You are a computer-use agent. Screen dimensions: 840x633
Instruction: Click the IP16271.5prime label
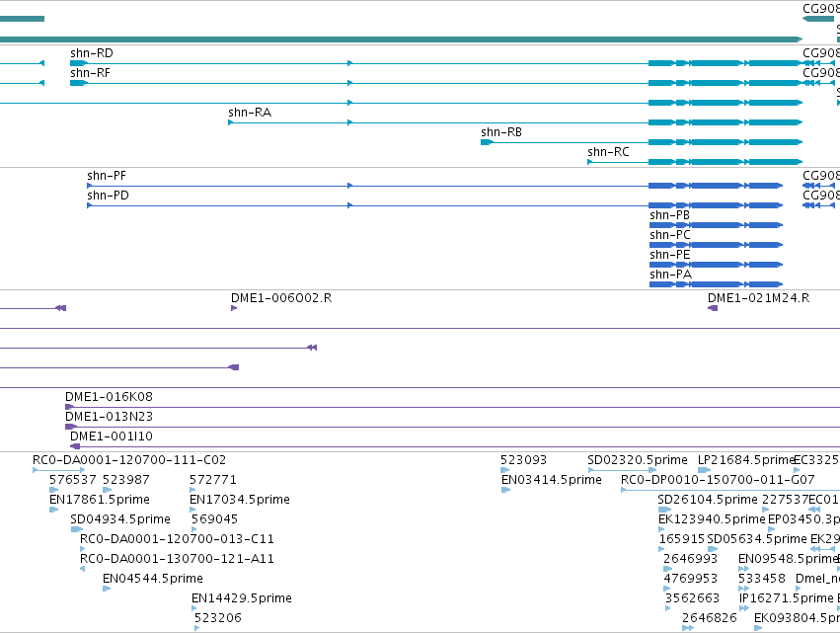point(787,598)
